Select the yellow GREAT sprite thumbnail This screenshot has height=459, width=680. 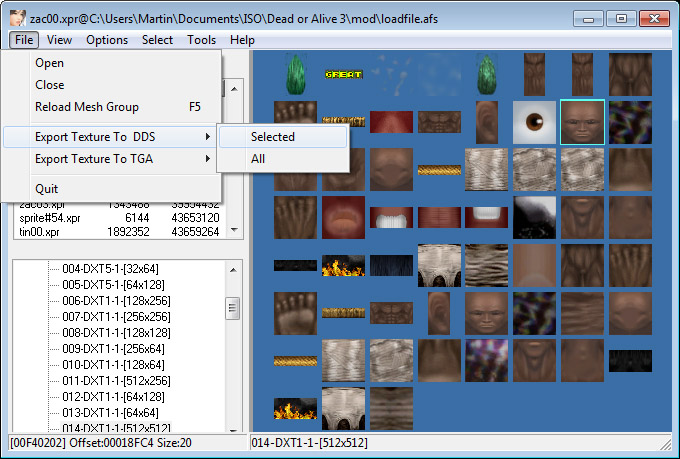click(343, 74)
